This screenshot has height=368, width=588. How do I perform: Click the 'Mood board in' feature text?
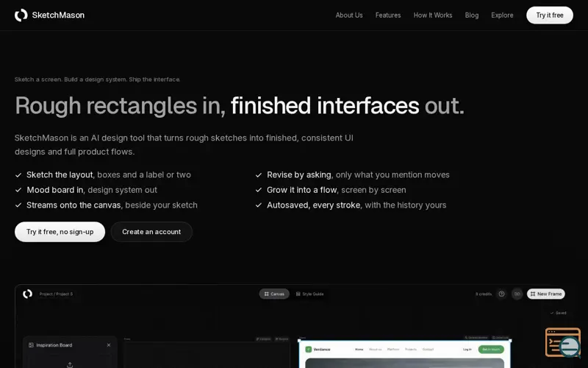pos(55,190)
